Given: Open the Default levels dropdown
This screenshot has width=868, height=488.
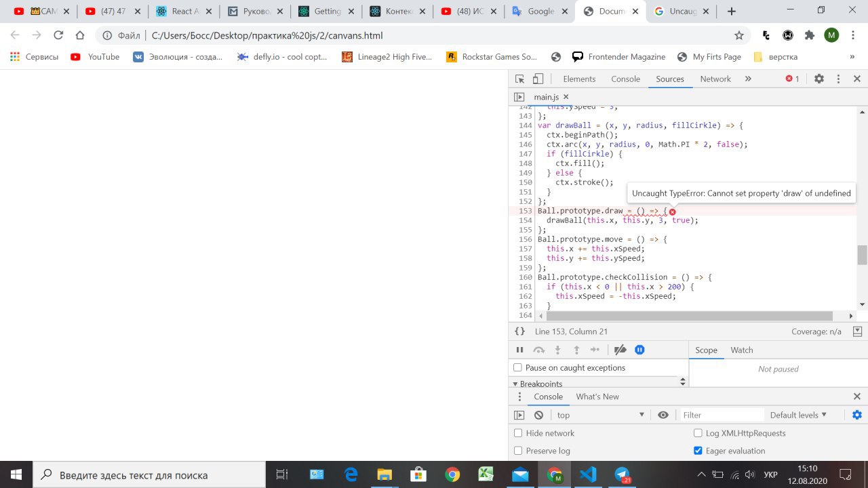Looking at the screenshot, I should coord(798,415).
